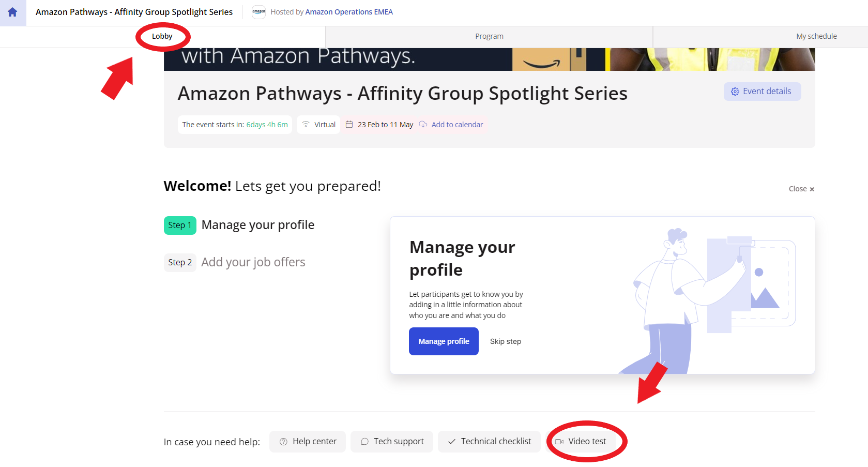Go to the My schedule tab

point(816,36)
